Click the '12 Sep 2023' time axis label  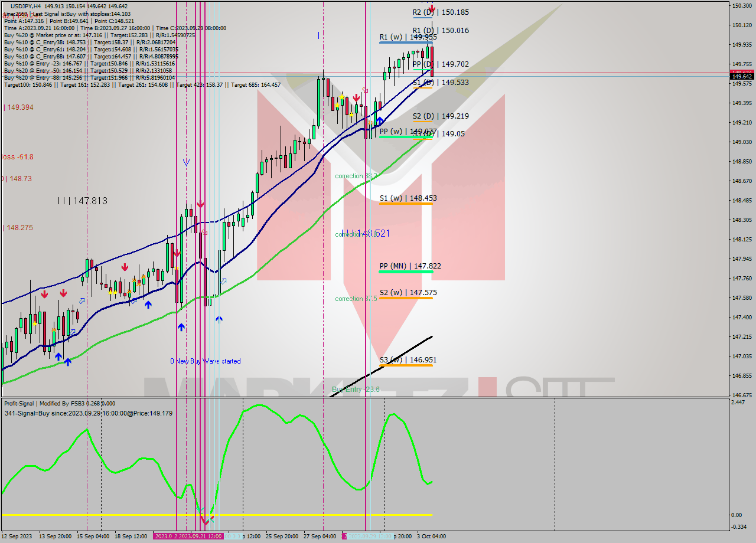coord(17,537)
